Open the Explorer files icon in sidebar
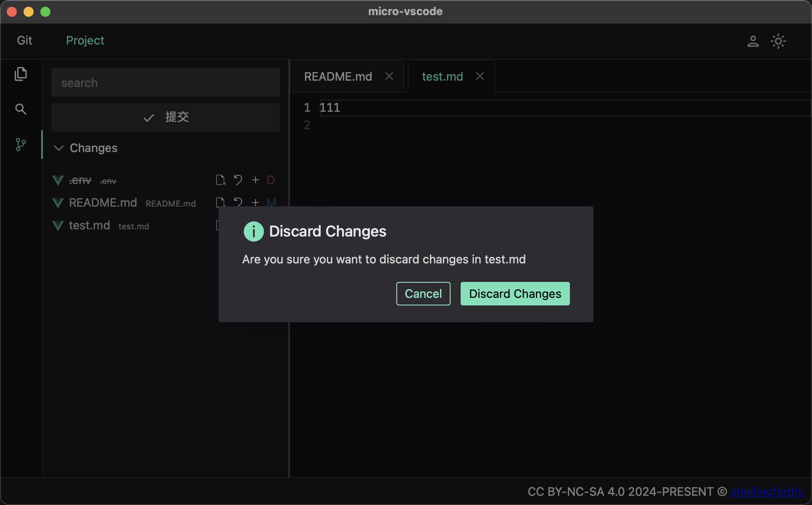The width and height of the screenshot is (812, 505). tap(21, 74)
